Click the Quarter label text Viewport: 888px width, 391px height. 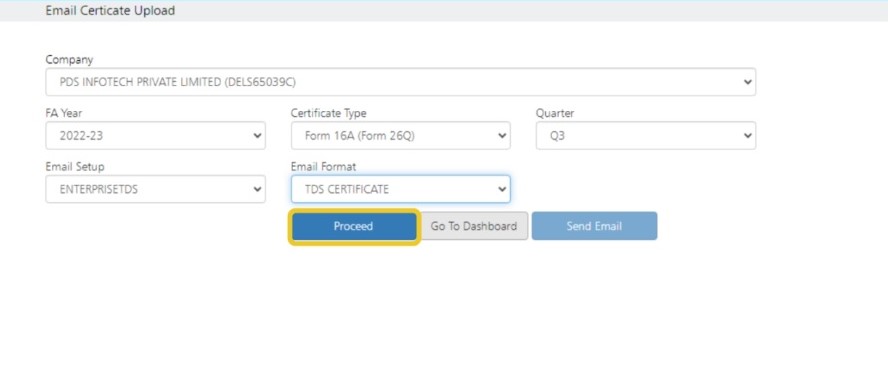coord(555,113)
